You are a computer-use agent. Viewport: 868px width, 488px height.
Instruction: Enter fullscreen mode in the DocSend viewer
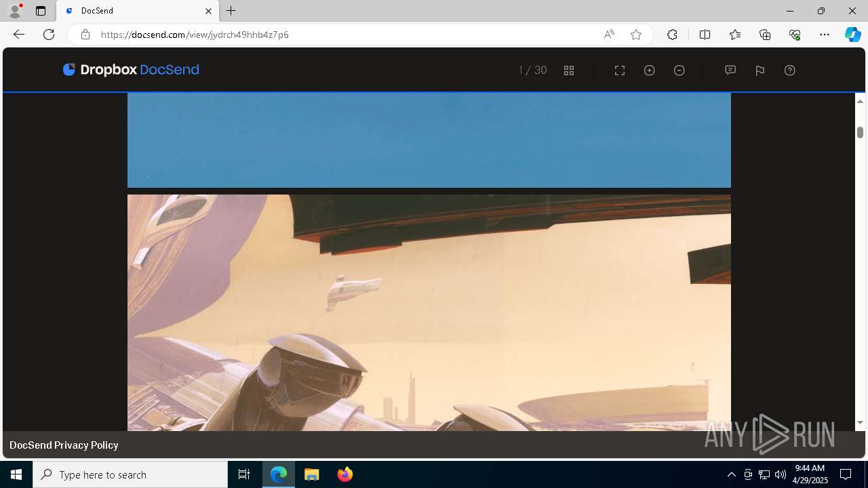[620, 70]
